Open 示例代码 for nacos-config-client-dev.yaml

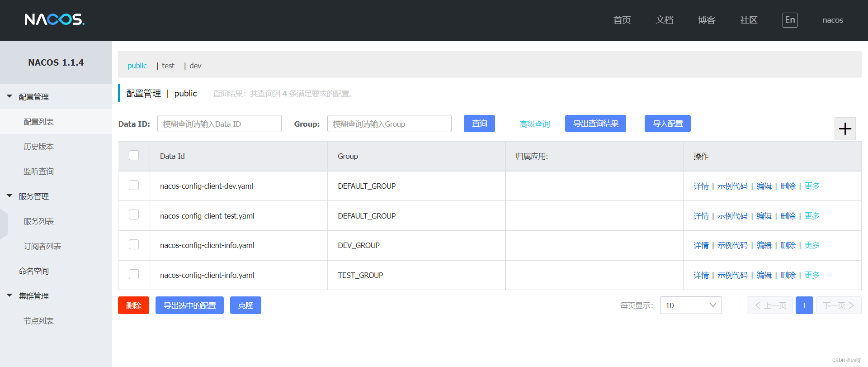click(x=732, y=186)
